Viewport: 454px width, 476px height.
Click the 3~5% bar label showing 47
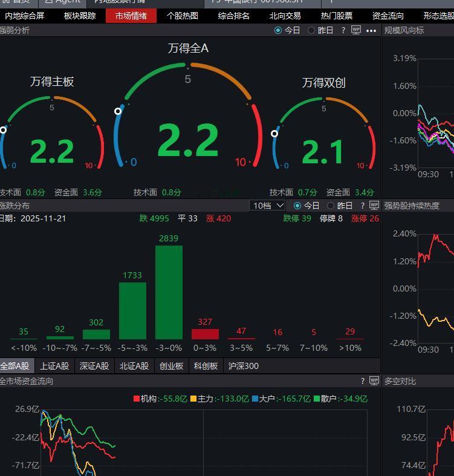tap(241, 331)
